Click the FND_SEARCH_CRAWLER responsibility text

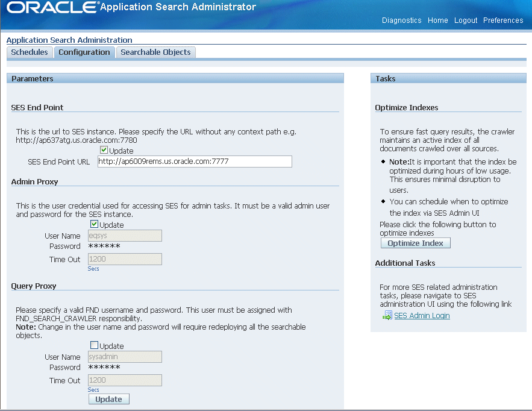tap(78, 318)
